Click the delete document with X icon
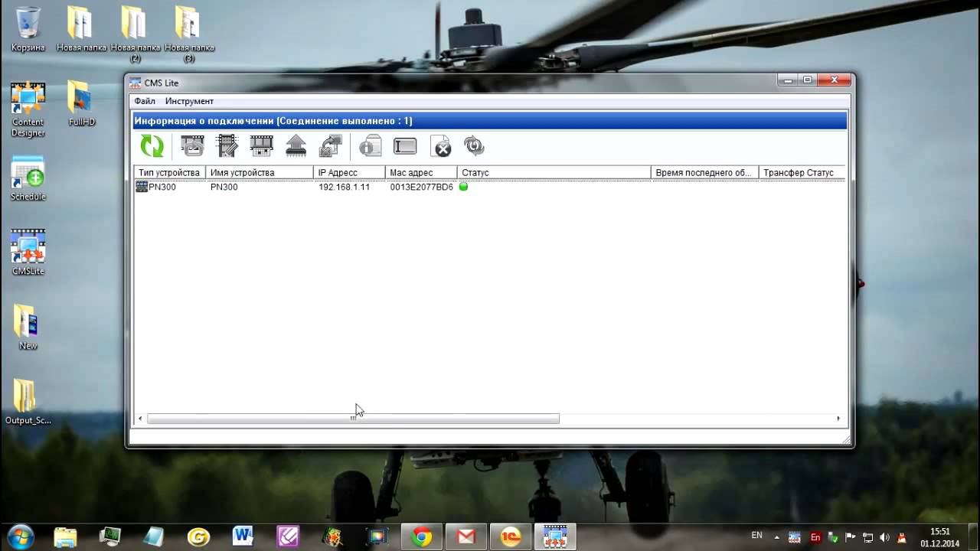The width and height of the screenshot is (980, 551). point(441,146)
